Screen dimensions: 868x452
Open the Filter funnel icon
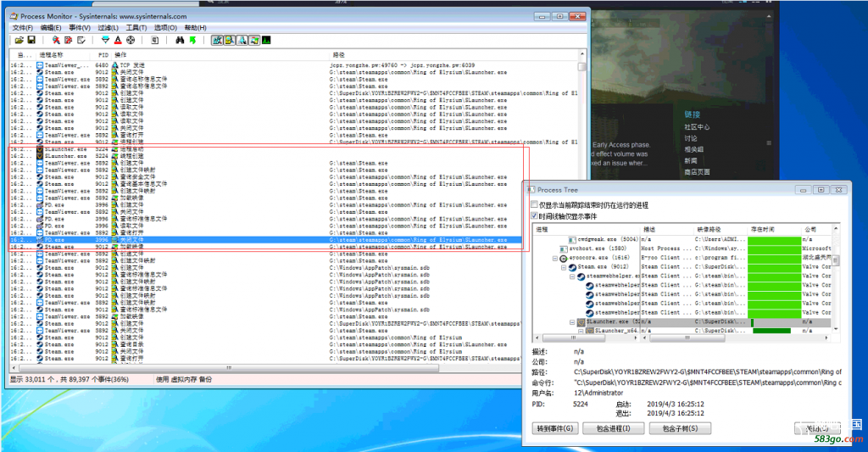pyautogui.click(x=105, y=41)
